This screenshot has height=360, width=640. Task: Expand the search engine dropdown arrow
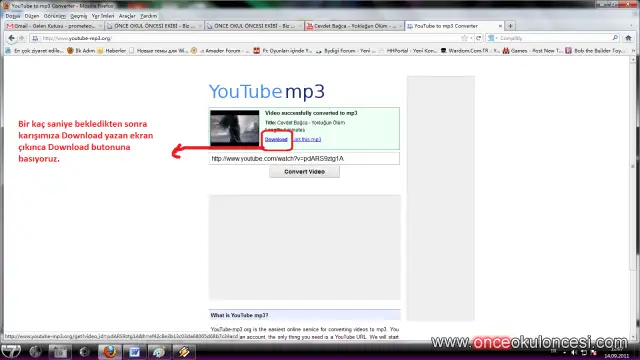pyautogui.click(x=496, y=38)
